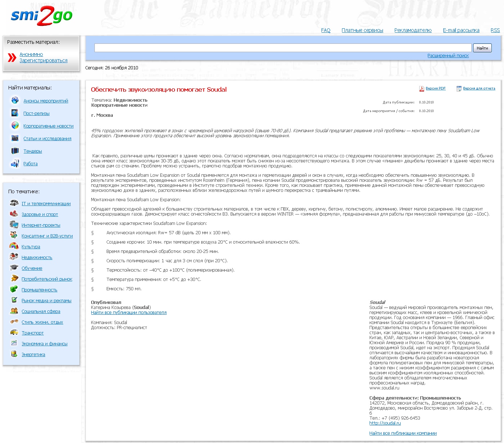This screenshot has height=443, width=504.
Task: Click the chart icon beside Экономика и финансы
Action: coord(14,343)
